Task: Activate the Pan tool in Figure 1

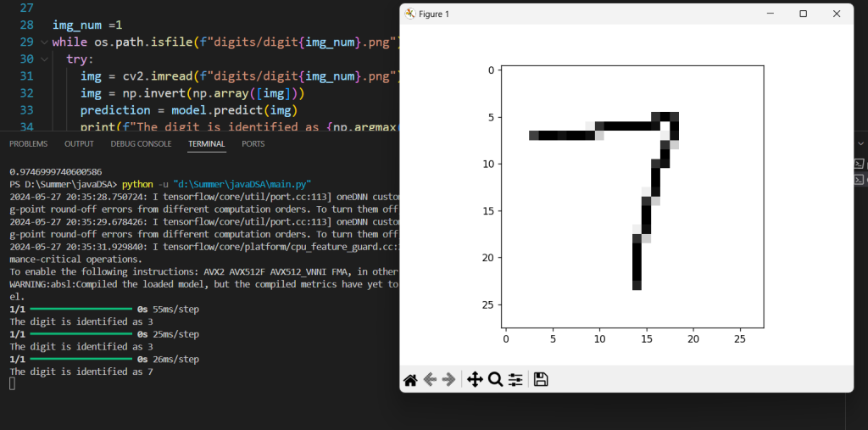Action: pyautogui.click(x=475, y=380)
